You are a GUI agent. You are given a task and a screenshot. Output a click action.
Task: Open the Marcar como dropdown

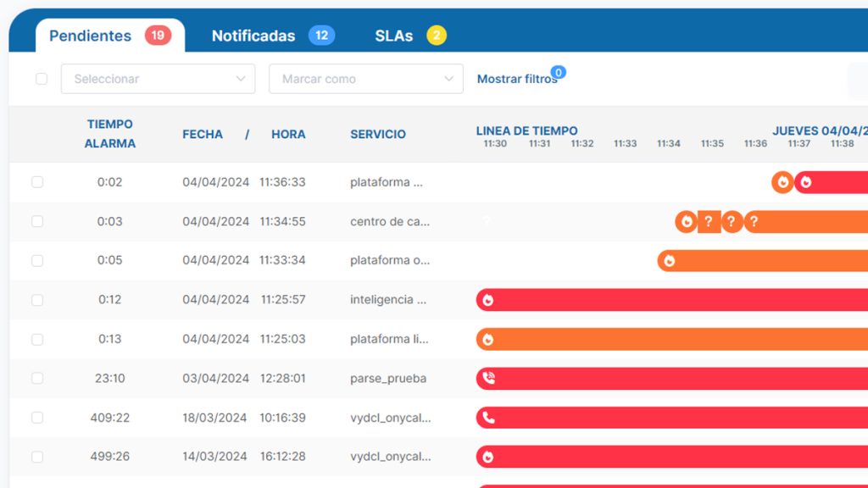pyautogui.click(x=366, y=79)
